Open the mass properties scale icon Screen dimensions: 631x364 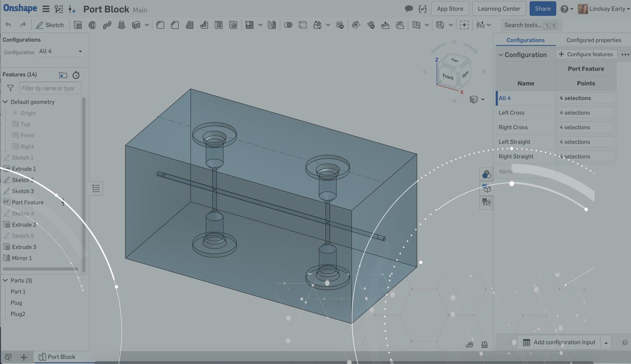(x=484, y=344)
